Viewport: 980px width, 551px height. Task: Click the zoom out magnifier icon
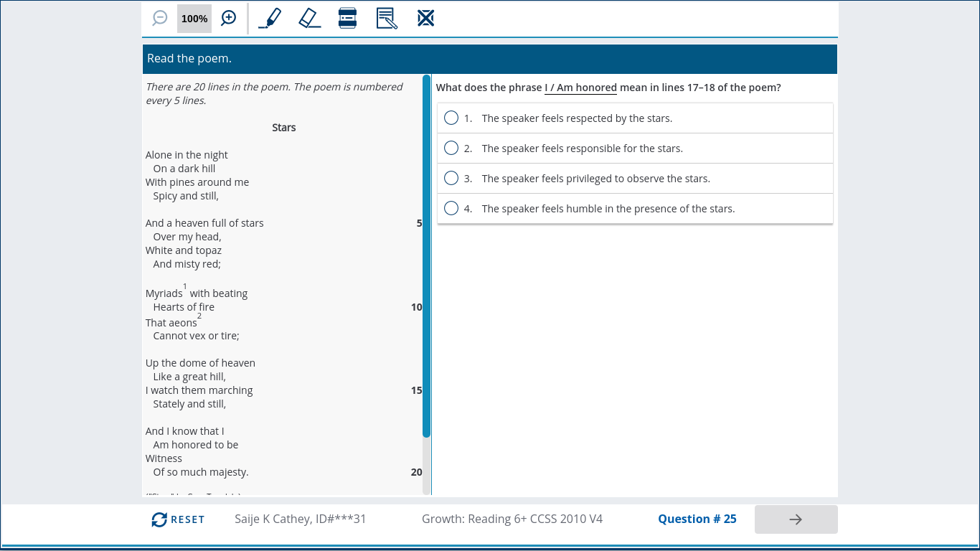160,19
